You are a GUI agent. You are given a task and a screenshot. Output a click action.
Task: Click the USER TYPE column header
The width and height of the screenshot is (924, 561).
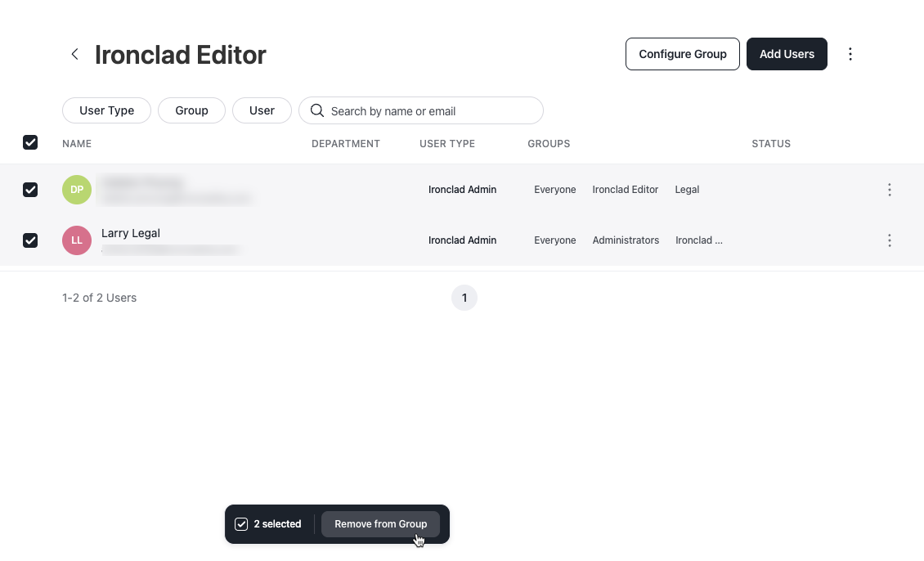click(x=447, y=144)
